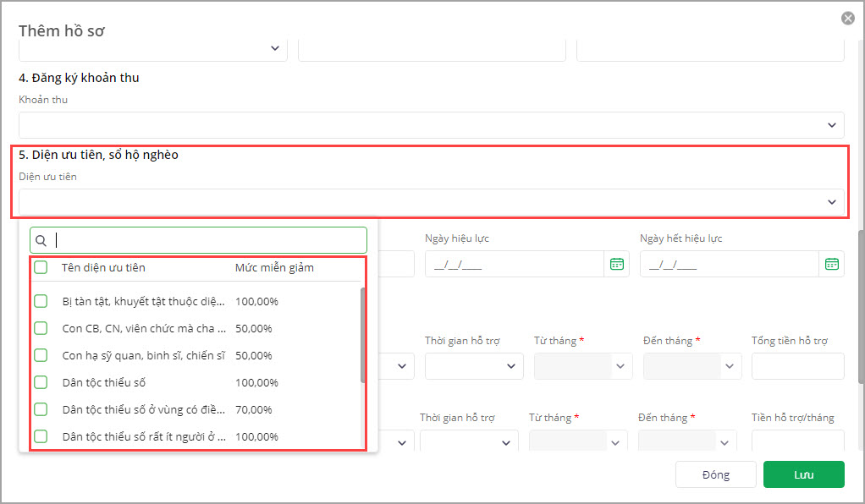Click the Lưu button
This screenshot has width=865, height=504.
click(803, 474)
